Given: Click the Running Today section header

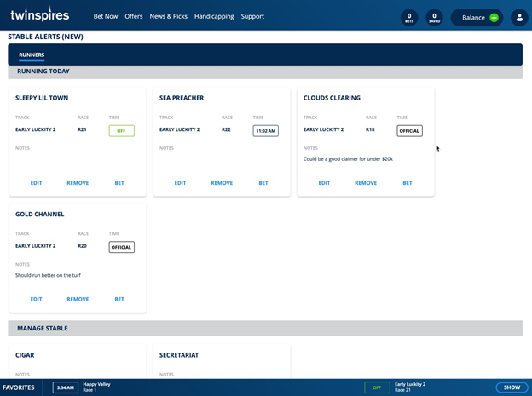Looking at the screenshot, I should [x=265, y=72].
